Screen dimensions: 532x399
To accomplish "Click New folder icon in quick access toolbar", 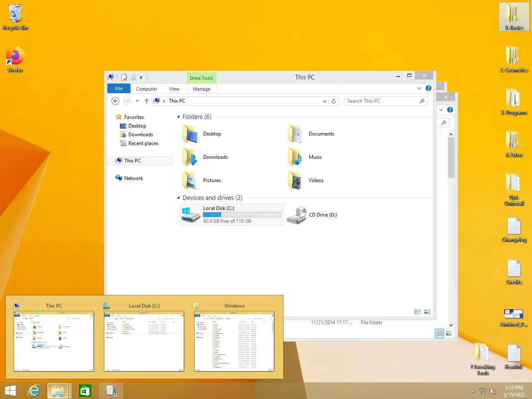I will [133, 77].
